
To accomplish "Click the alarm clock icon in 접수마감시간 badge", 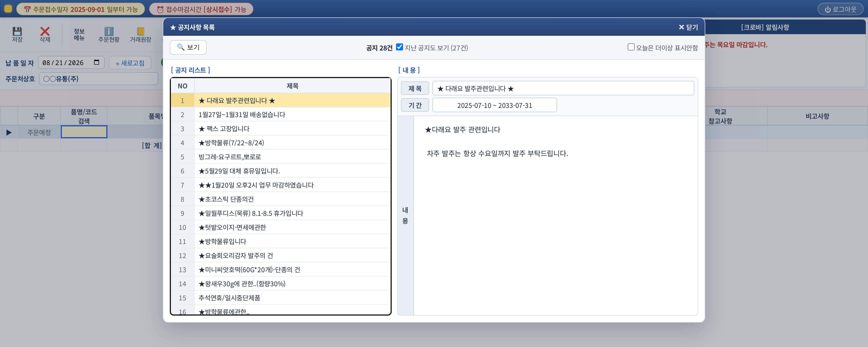I will pyautogui.click(x=160, y=9).
